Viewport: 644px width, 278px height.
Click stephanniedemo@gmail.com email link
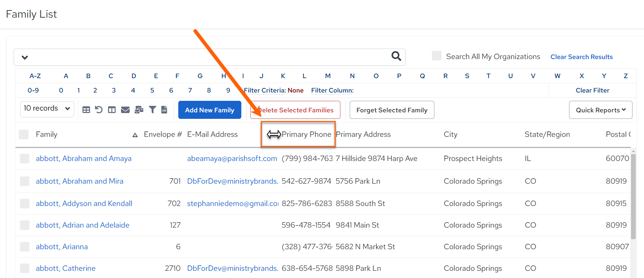[x=233, y=203]
